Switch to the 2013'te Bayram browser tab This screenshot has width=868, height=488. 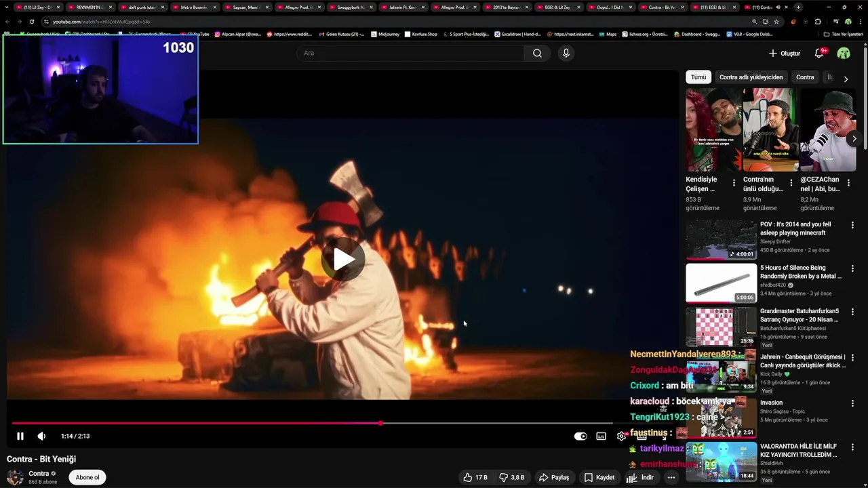[506, 7]
